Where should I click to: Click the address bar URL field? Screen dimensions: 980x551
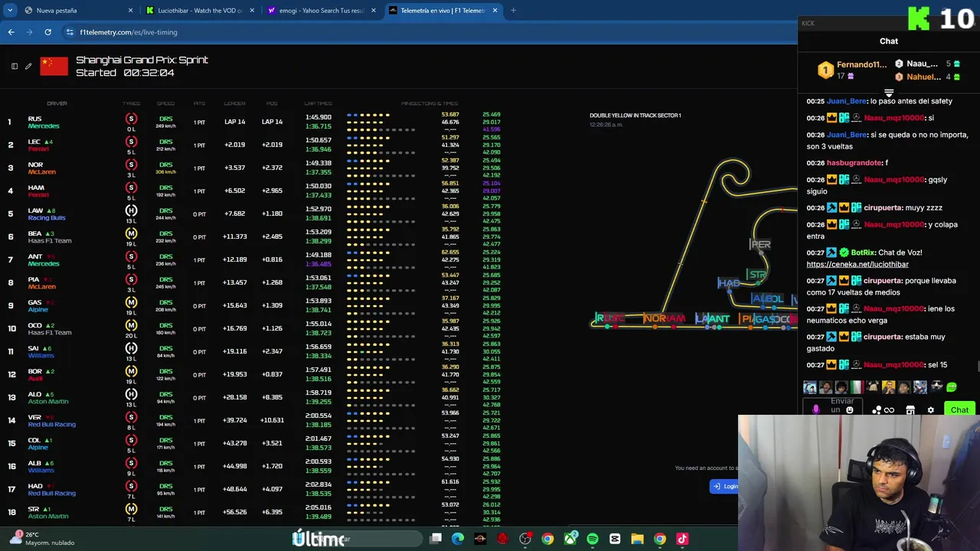tap(429, 32)
